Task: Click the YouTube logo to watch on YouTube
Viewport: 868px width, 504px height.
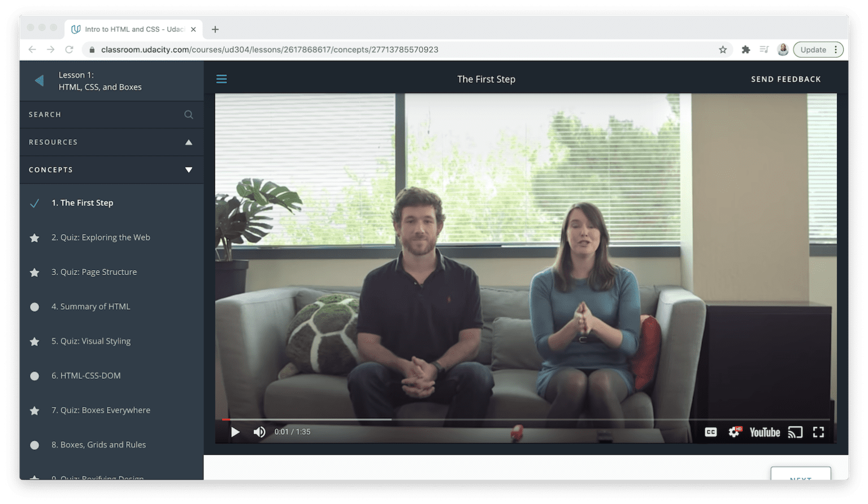Action: 765,432
